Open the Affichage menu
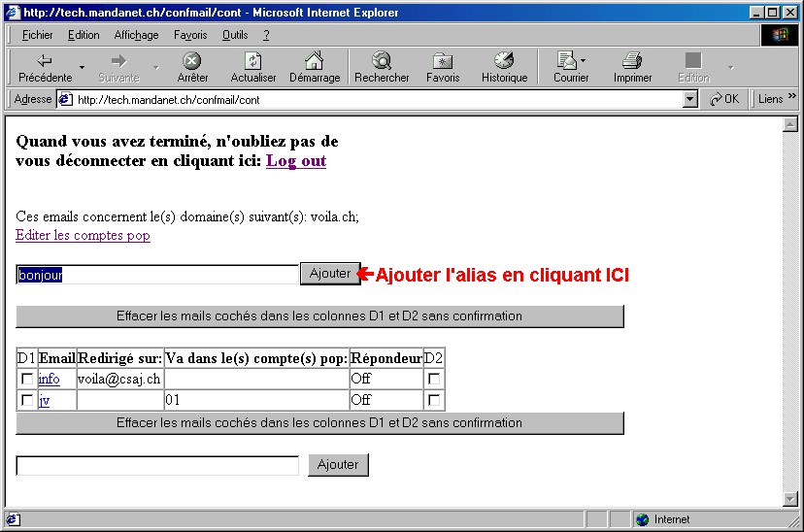Screen dimensions: 804x532 [136, 35]
